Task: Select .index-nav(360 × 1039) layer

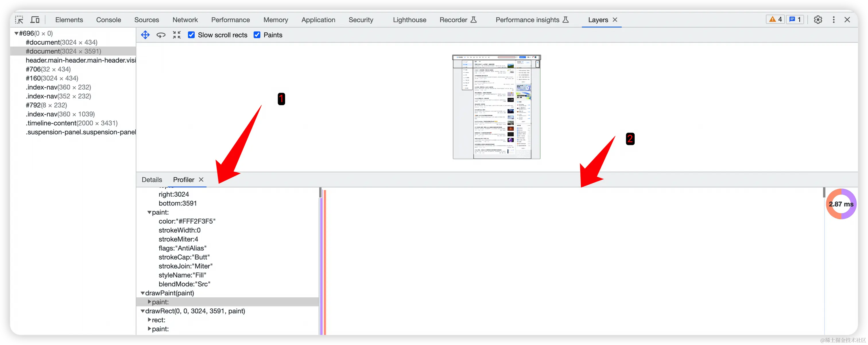Action: tap(60, 114)
